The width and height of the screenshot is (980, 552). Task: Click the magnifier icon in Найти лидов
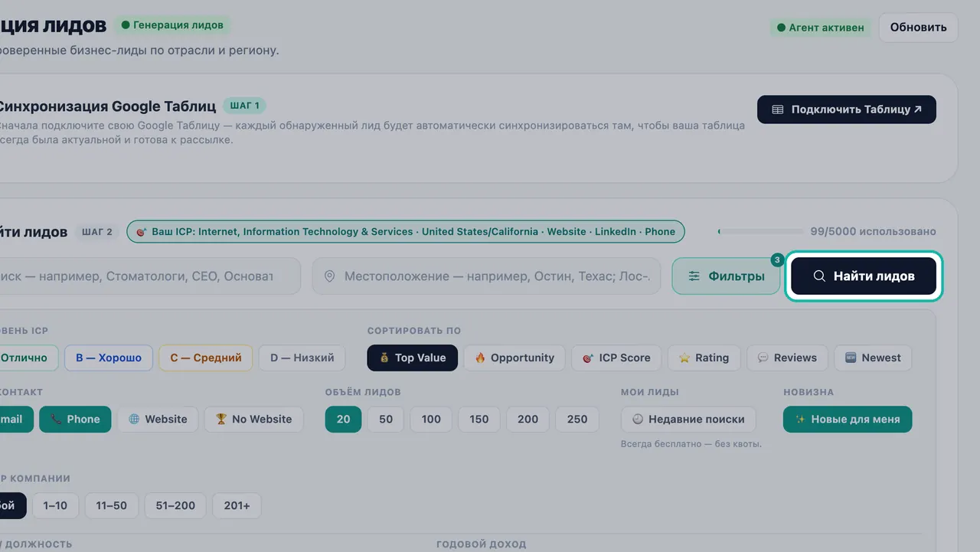click(x=819, y=276)
